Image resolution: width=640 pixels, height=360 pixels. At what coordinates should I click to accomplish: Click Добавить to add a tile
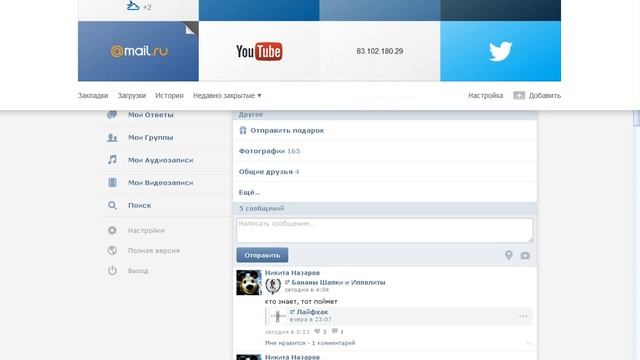[x=544, y=96]
